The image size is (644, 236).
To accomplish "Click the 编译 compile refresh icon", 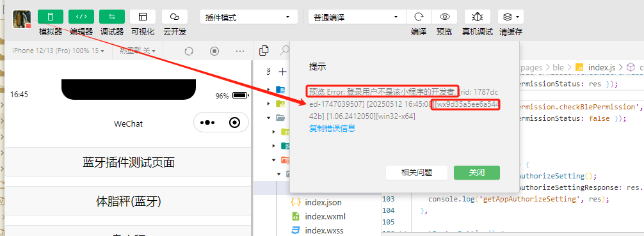I will 419,17.
